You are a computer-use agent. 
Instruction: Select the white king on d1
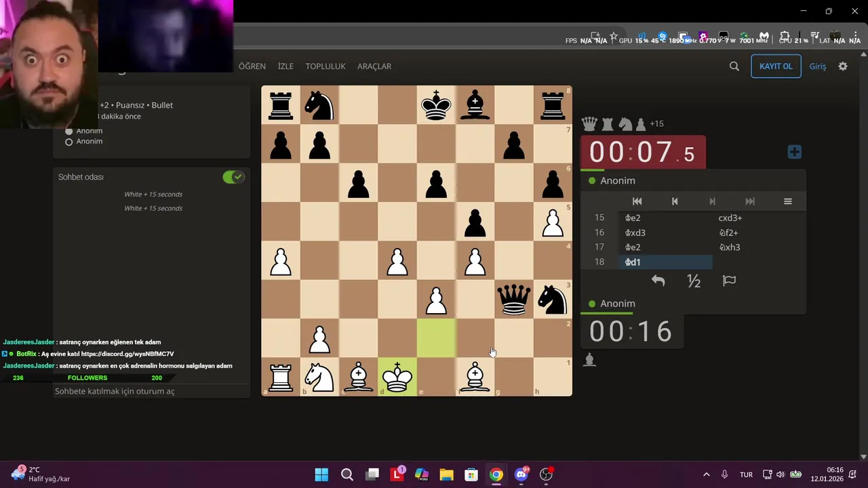click(x=397, y=377)
